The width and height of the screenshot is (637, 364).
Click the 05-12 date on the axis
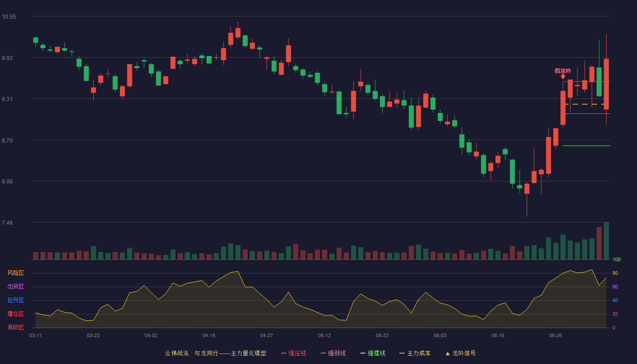324,335
